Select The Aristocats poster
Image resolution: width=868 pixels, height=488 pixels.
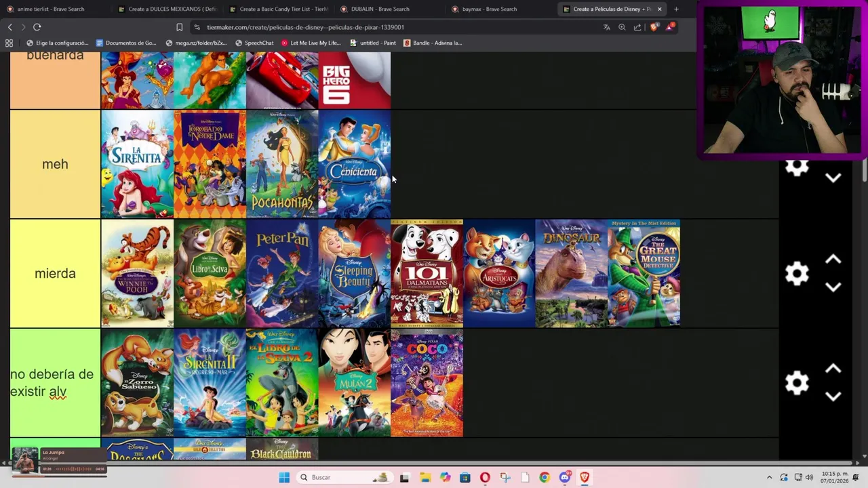499,273
